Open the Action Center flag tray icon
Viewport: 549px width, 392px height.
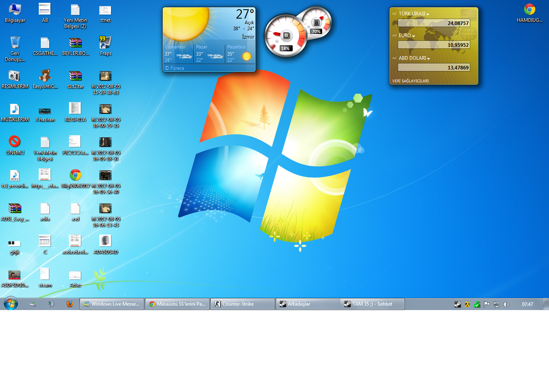[x=487, y=304]
